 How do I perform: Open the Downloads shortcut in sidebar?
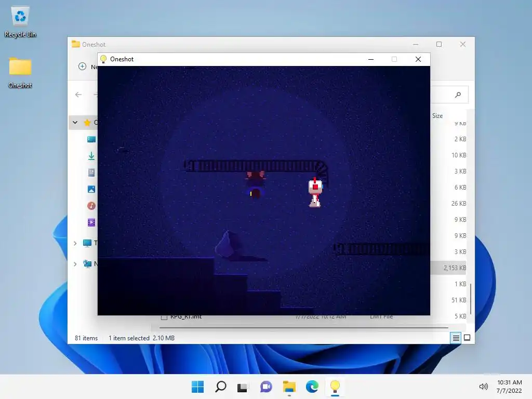click(x=91, y=156)
